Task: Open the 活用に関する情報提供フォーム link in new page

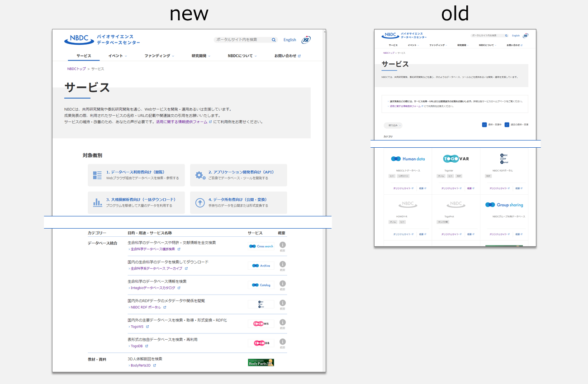Action: click(x=181, y=122)
